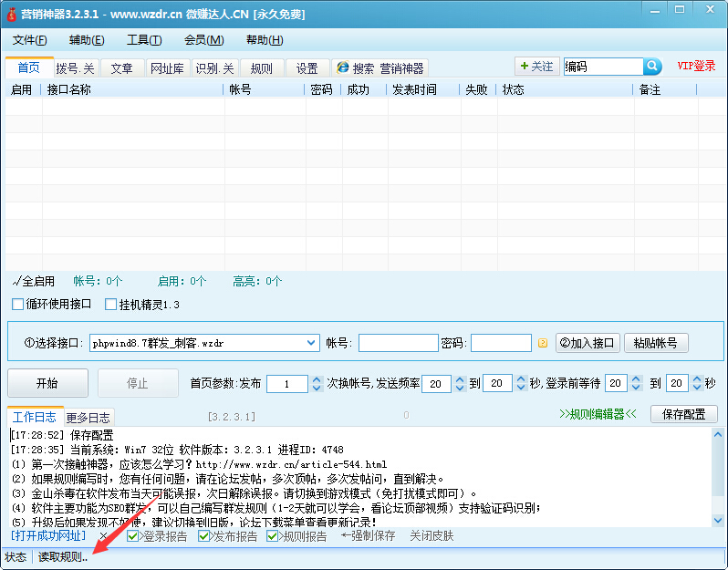Click the ②加入接口 button
The height and width of the screenshot is (570, 728).
click(588, 343)
